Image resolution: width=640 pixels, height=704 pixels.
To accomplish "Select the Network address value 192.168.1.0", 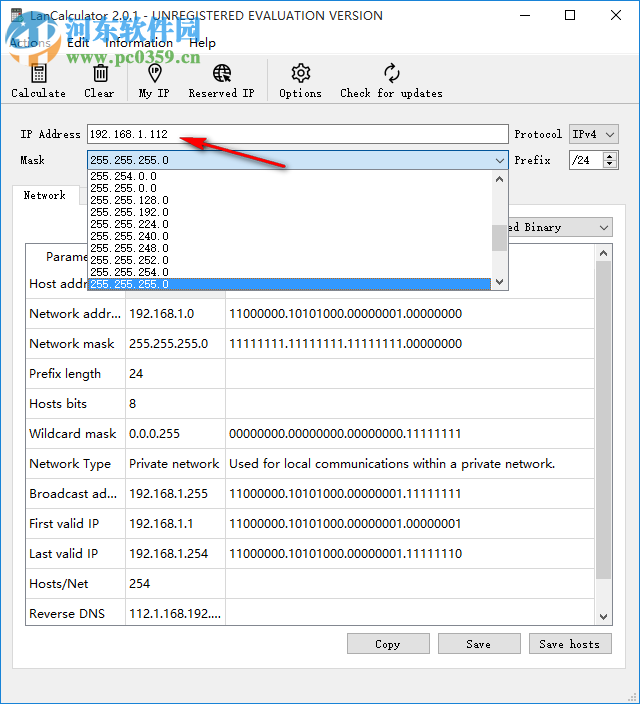I will tap(162, 313).
